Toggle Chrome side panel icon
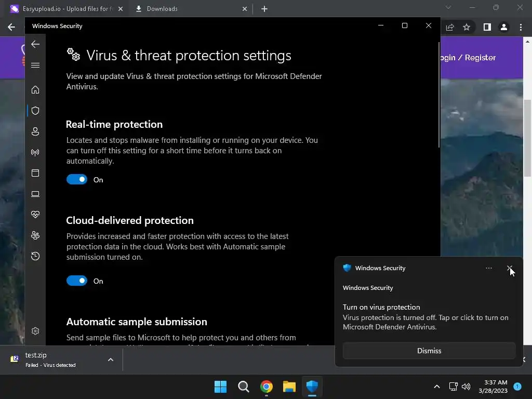 487,27
